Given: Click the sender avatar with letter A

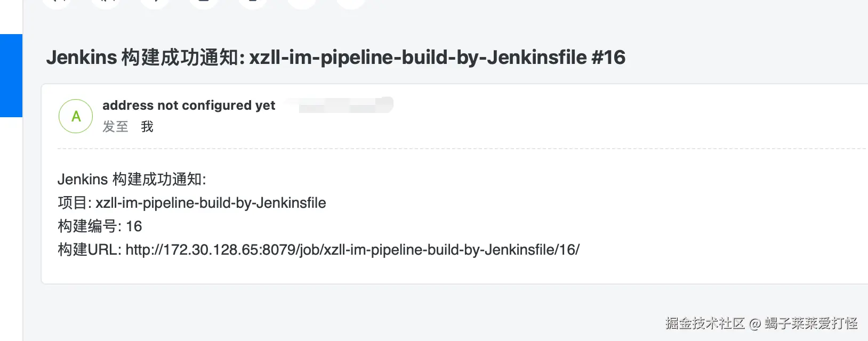Looking at the screenshot, I should (x=76, y=116).
